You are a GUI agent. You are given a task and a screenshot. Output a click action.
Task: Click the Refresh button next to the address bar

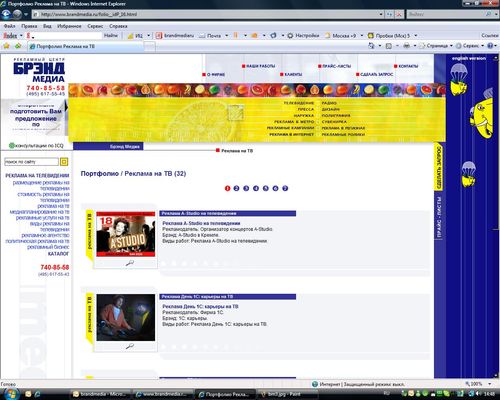click(389, 14)
